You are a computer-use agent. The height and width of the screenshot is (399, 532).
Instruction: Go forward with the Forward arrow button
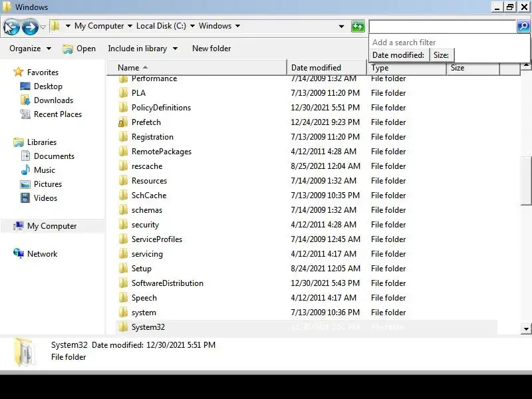(30, 27)
